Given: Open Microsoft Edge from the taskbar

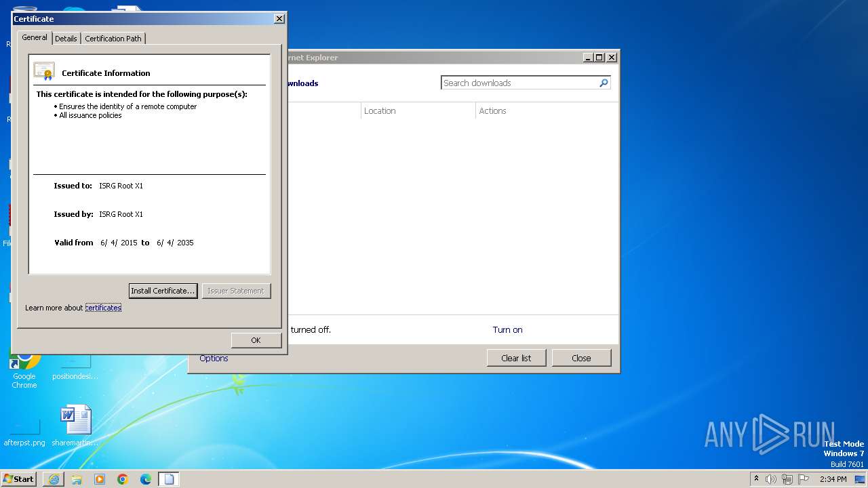Looking at the screenshot, I should pos(146,479).
